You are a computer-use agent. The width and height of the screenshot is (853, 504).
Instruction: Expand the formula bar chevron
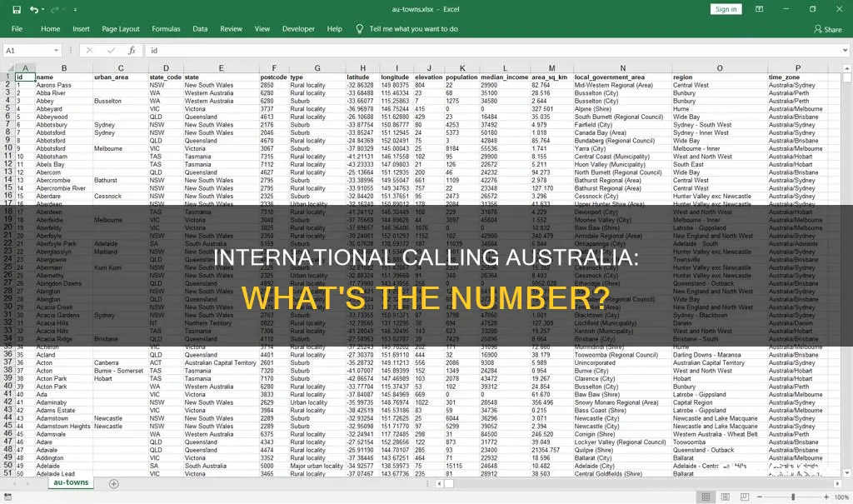pyautogui.click(x=845, y=51)
